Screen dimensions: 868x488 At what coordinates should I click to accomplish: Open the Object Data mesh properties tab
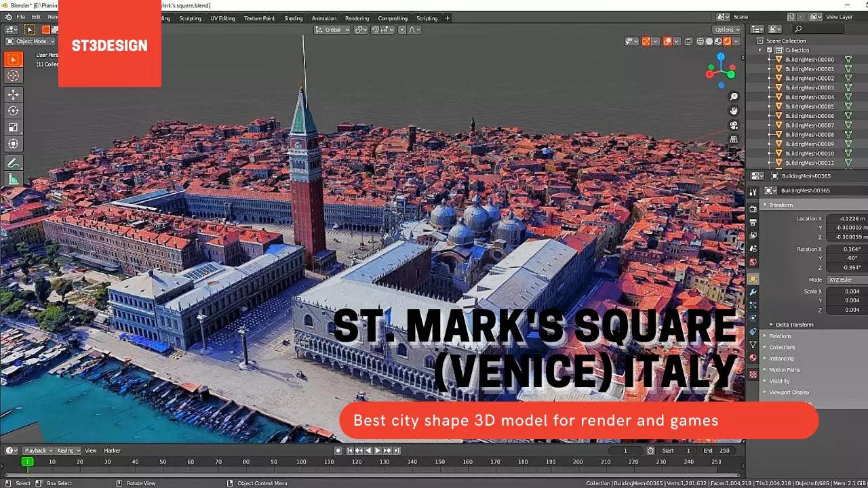click(x=753, y=344)
